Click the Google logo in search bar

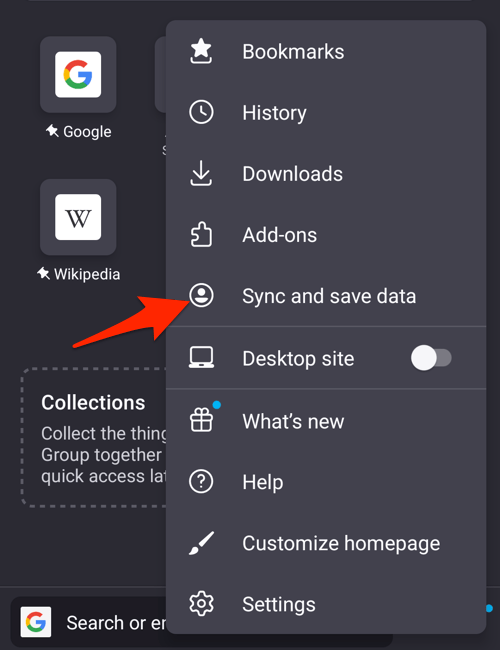pos(36,622)
